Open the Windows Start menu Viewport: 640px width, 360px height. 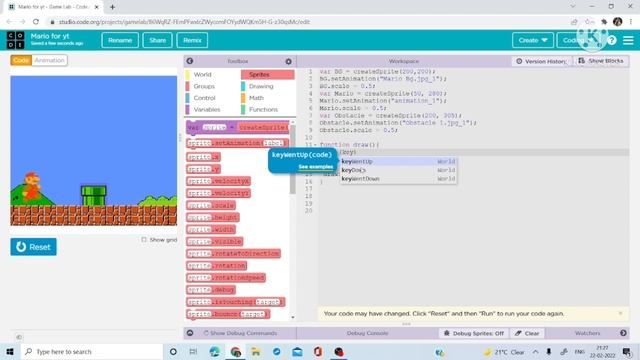pos(10,351)
